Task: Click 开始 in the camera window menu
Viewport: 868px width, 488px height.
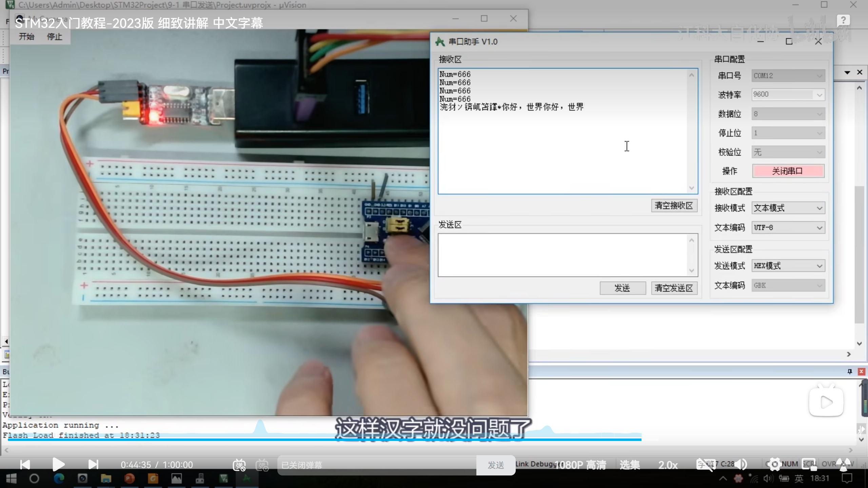Action: [x=26, y=37]
